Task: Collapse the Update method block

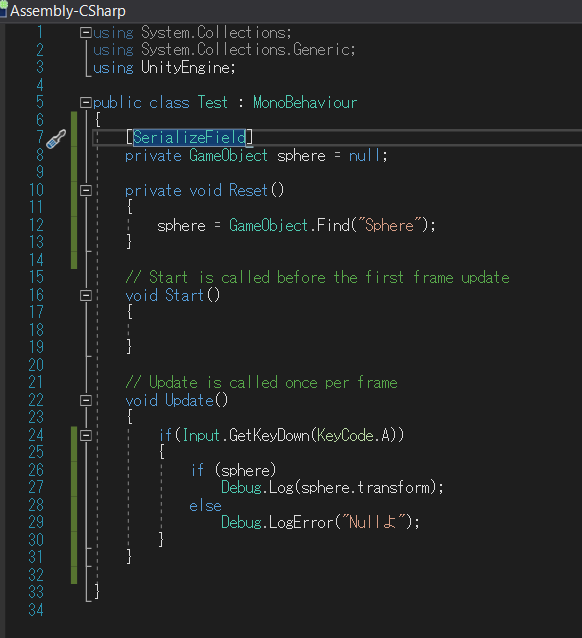Action: pyautogui.click(x=85, y=400)
